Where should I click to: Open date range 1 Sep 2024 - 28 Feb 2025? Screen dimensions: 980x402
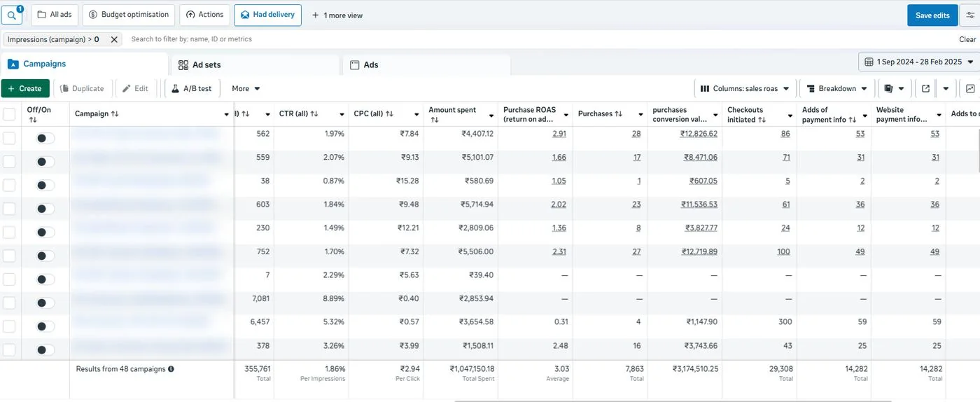point(918,62)
